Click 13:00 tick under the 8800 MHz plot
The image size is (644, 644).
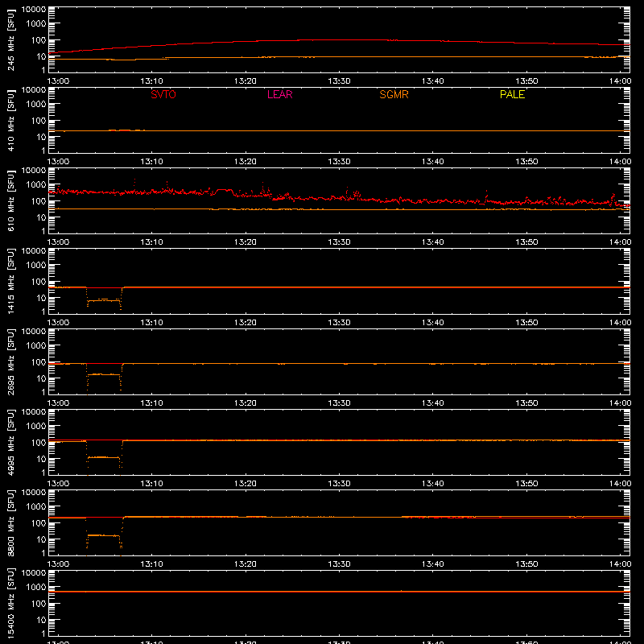pos(58,564)
